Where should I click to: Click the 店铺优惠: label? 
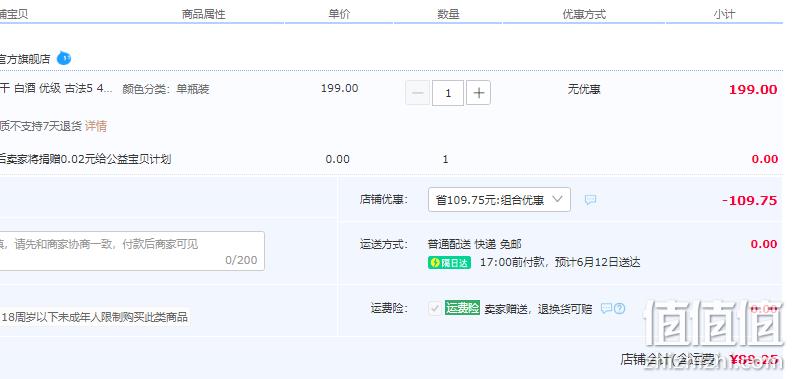pyautogui.click(x=384, y=200)
